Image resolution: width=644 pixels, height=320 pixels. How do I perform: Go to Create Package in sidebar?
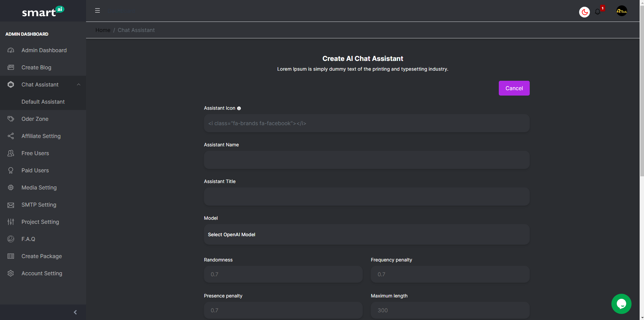pyautogui.click(x=42, y=256)
